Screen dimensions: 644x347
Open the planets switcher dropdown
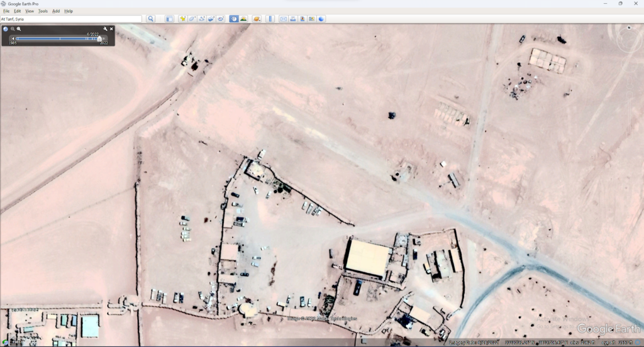(x=257, y=19)
